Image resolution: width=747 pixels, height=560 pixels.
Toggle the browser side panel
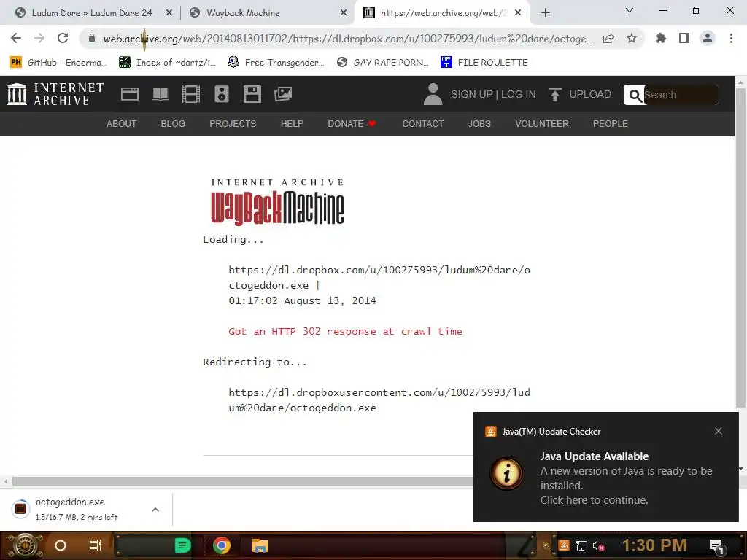(x=684, y=38)
